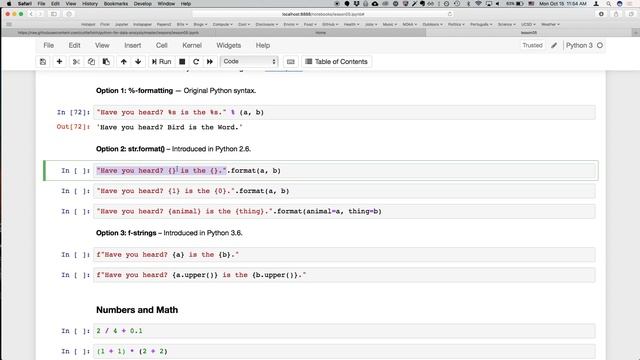Switch to the raw.githubusercontent tab
Image resolution: width=640 pixels, height=360 pixels.
(x=109, y=33)
